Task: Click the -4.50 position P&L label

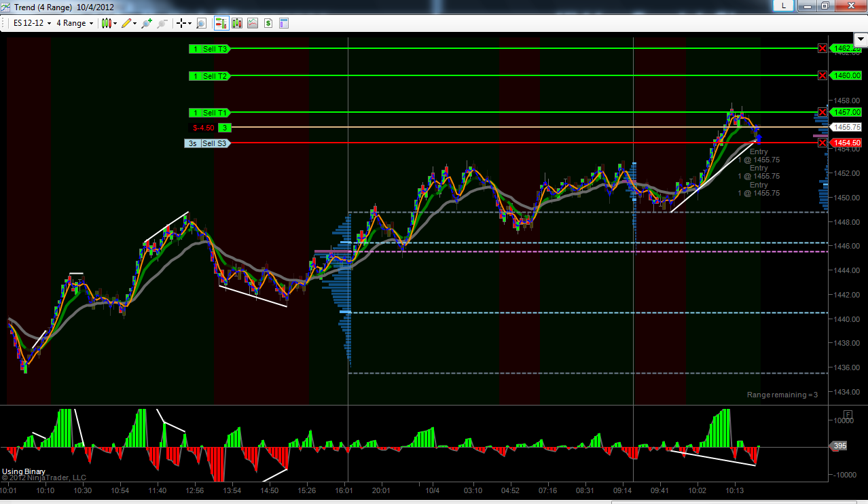Action: (x=204, y=128)
